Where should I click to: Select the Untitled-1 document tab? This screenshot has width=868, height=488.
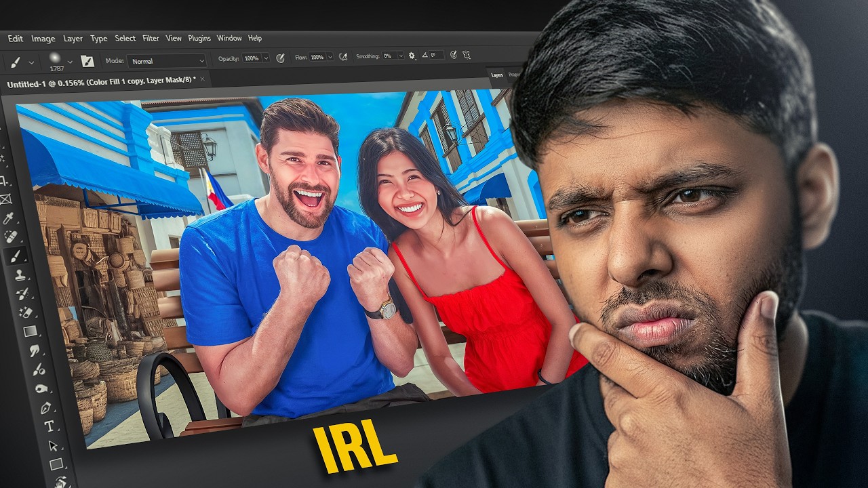point(102,83)
